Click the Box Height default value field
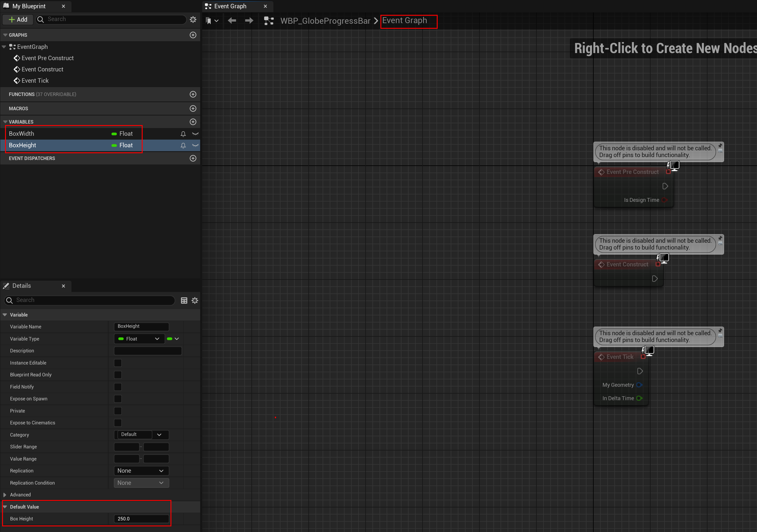Image resolution: width=757 pixels, height=532 pixels. 141,519
